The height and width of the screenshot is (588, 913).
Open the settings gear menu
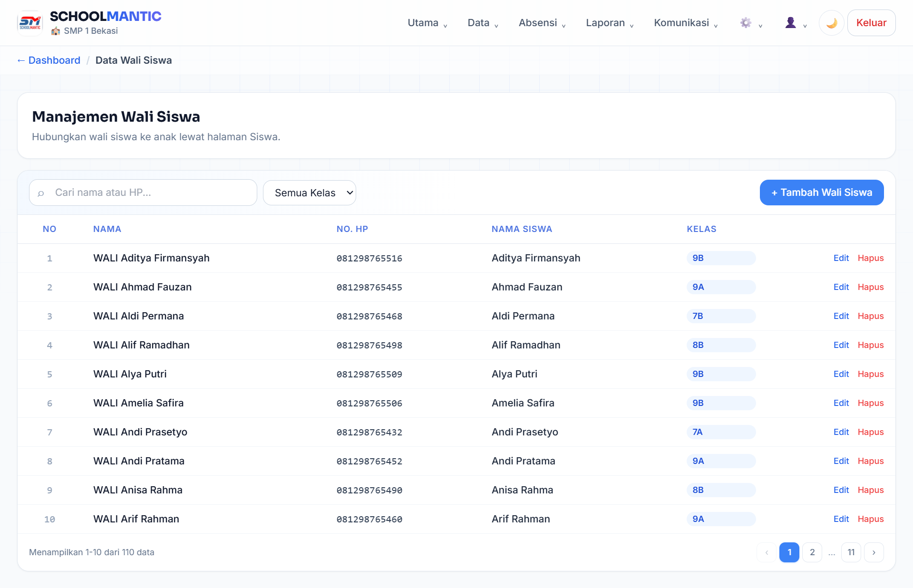coord(751,23)
